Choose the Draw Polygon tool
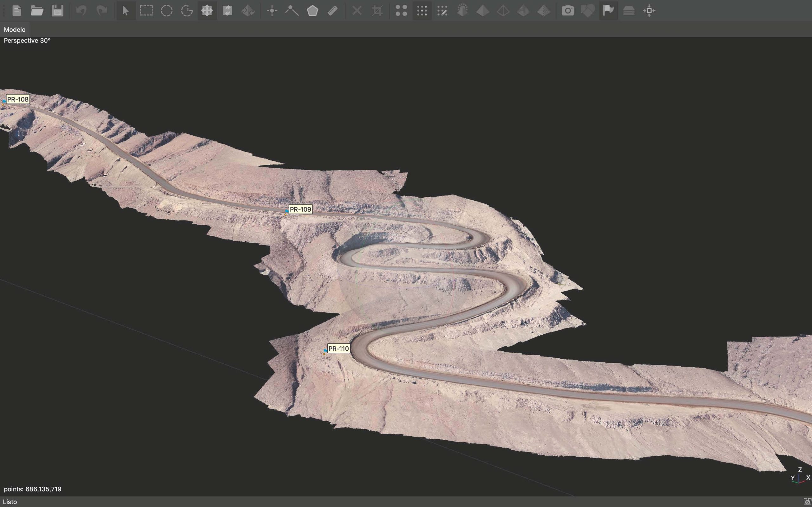Image resolution: width=812 pixels, height=507 pixels. [312, 11]
